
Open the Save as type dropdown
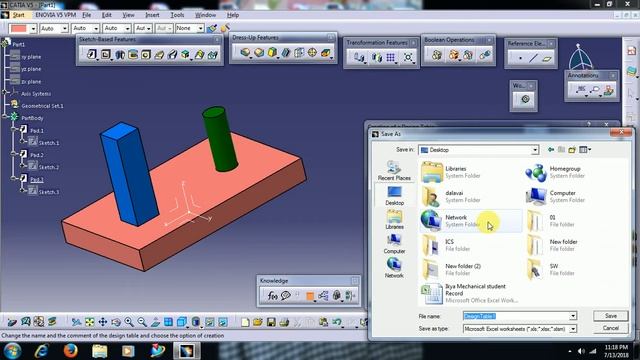573,329
